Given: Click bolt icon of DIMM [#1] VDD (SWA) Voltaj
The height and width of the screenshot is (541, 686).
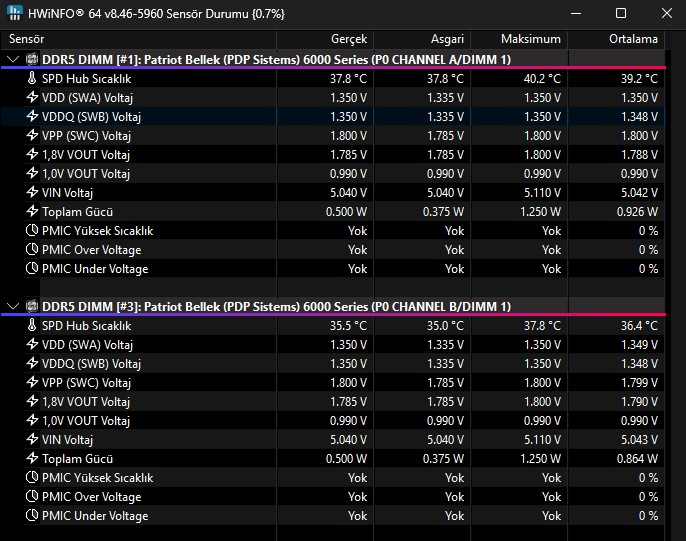Looking at the screenshot, I should click(32, 97).
